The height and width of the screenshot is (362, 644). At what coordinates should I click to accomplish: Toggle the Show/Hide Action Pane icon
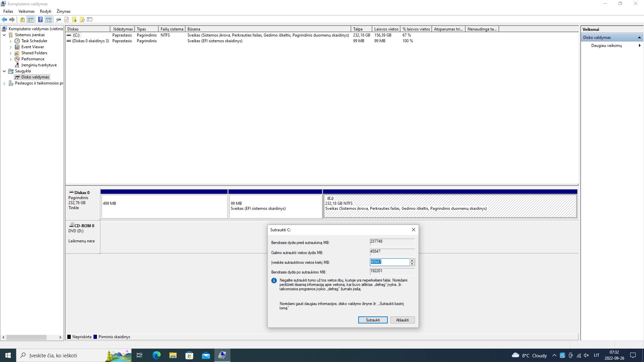pyautogui.click(x=49, y=19)
